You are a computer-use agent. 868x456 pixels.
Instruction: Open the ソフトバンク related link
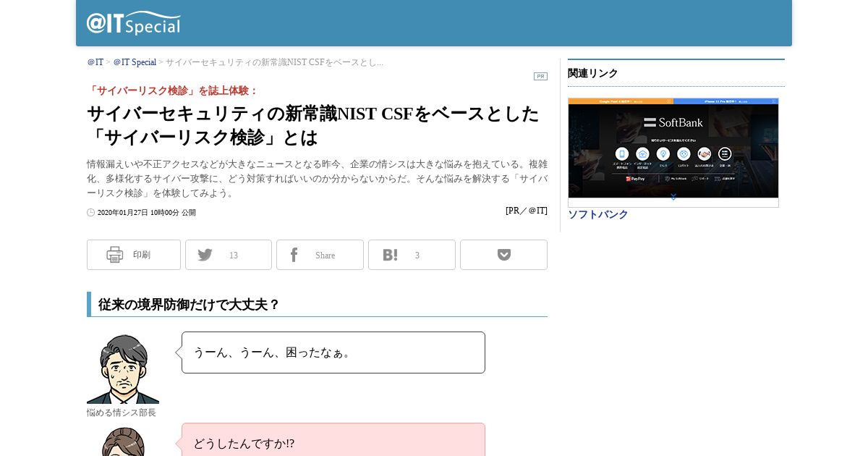pyautogui.click(x=598, y=214)
